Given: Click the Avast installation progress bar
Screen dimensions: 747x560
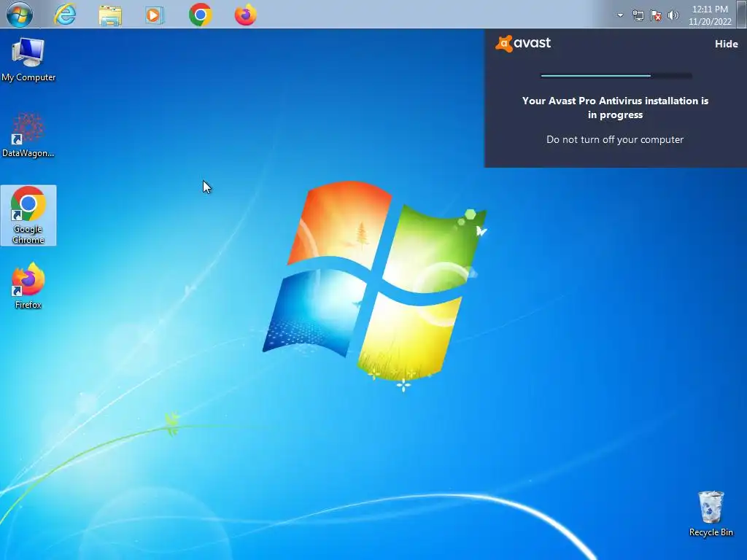Looking at the screenshot, I should click(x=616, y=75).
